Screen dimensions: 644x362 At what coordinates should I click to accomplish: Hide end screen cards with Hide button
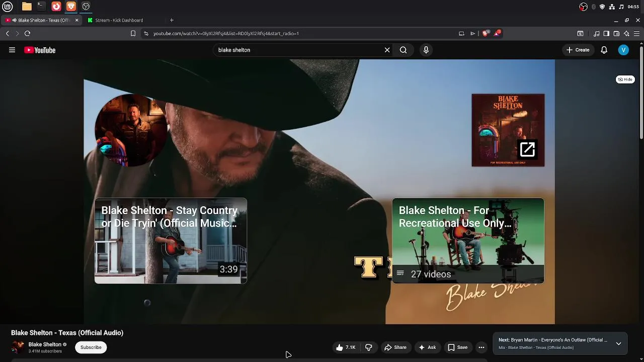click(625, 79)
